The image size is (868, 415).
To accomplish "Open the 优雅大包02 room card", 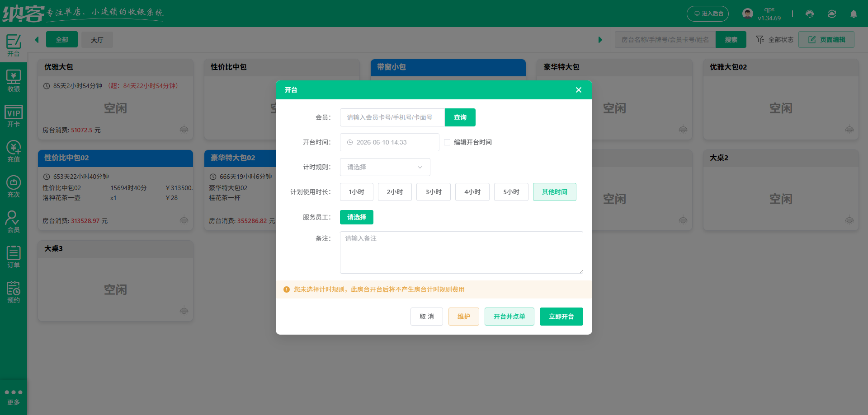I will click(781, 99).
